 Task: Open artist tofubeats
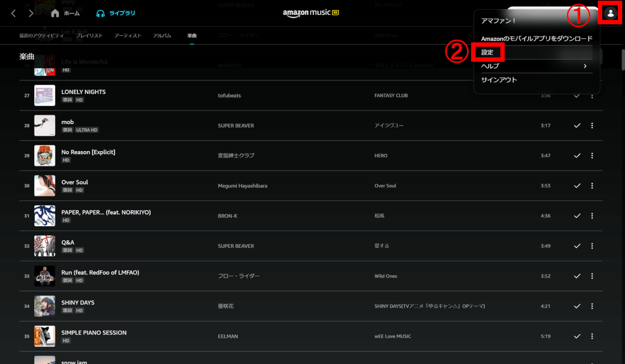pos(229,96)
